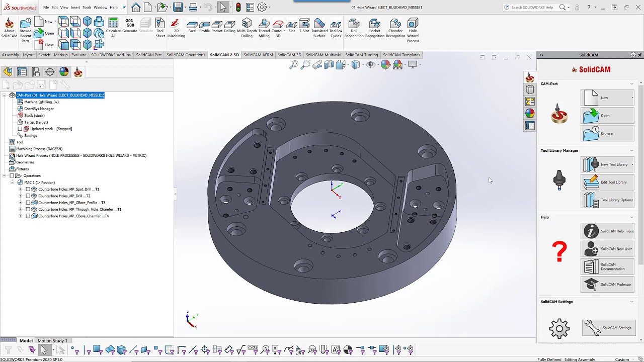
Task: Click Edit Tool Library button
Action: click(608, 182)
